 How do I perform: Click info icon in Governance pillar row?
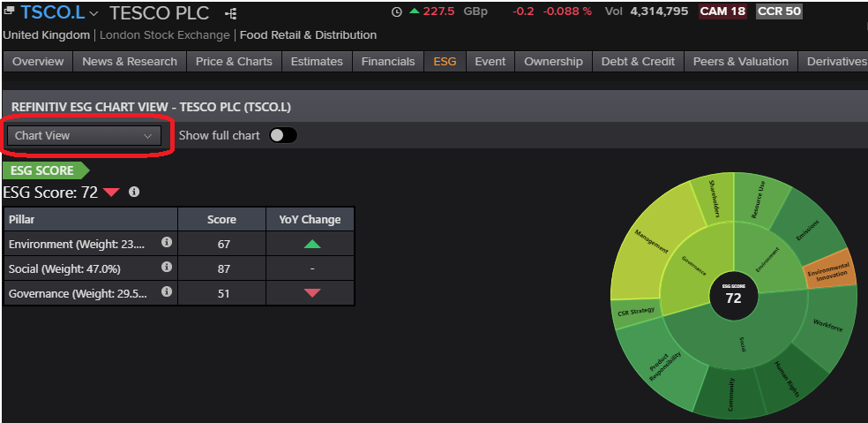point(166,292)
